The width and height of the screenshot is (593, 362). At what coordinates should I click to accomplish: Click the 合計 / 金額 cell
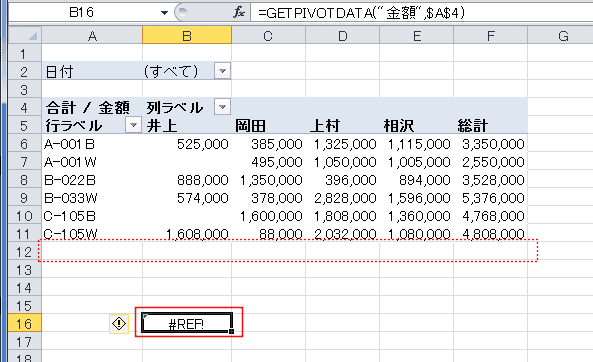point(92,107)
